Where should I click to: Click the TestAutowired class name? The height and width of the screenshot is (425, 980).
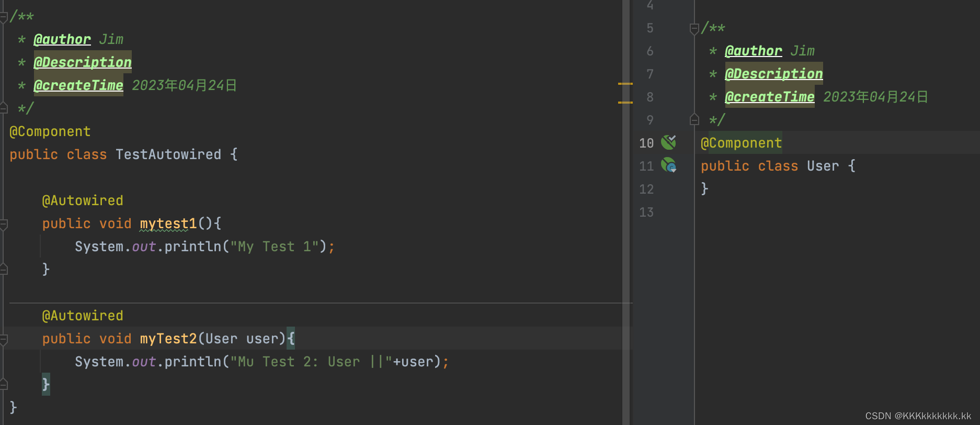(x=168, y=154)
